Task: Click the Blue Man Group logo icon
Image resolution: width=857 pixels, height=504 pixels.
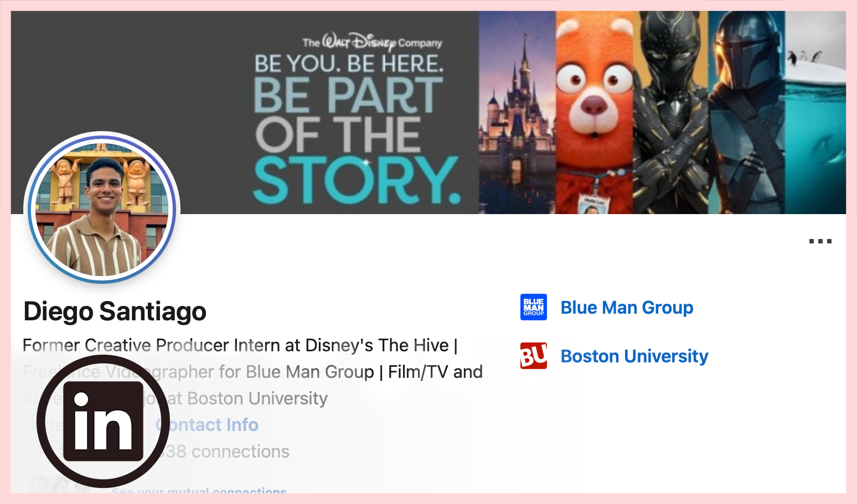Action: (534, 307)
